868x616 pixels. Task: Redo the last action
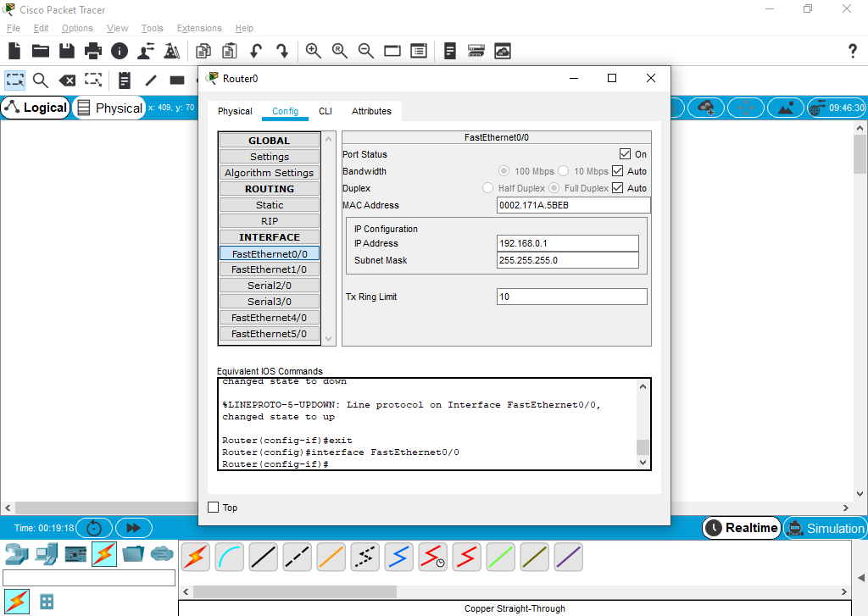click(x=282, y=51)
